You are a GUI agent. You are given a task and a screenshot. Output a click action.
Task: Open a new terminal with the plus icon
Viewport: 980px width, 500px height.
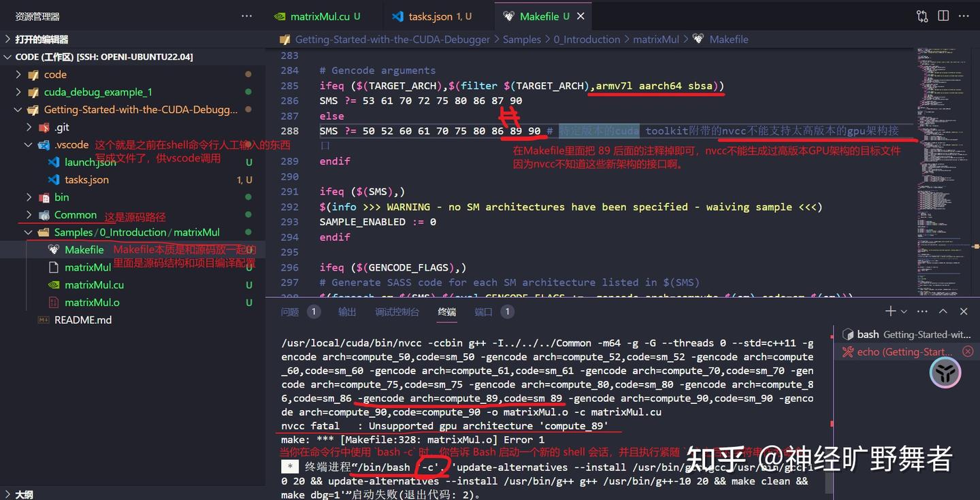(x=890, y=311)
